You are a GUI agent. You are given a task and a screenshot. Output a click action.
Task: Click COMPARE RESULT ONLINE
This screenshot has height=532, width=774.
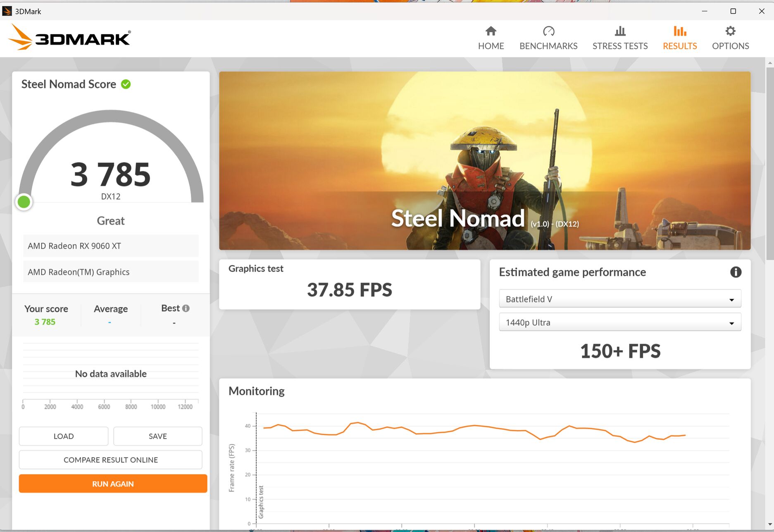tap(111, 460)
